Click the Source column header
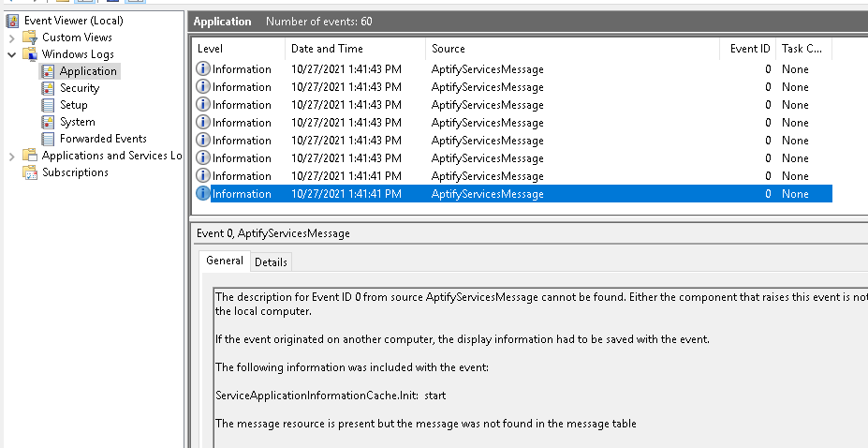The height and width of the screenshot is (448, 868). (x=572, y=49)
